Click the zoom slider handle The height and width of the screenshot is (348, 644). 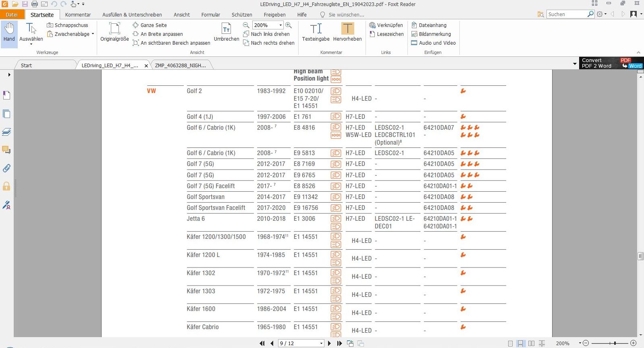[x=615, y=343]
